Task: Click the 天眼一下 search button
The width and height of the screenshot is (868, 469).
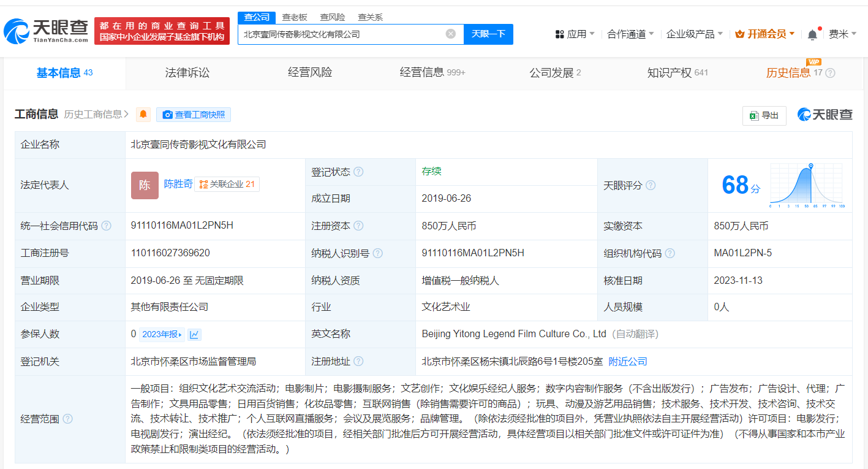Action: [x=488, y=34]
